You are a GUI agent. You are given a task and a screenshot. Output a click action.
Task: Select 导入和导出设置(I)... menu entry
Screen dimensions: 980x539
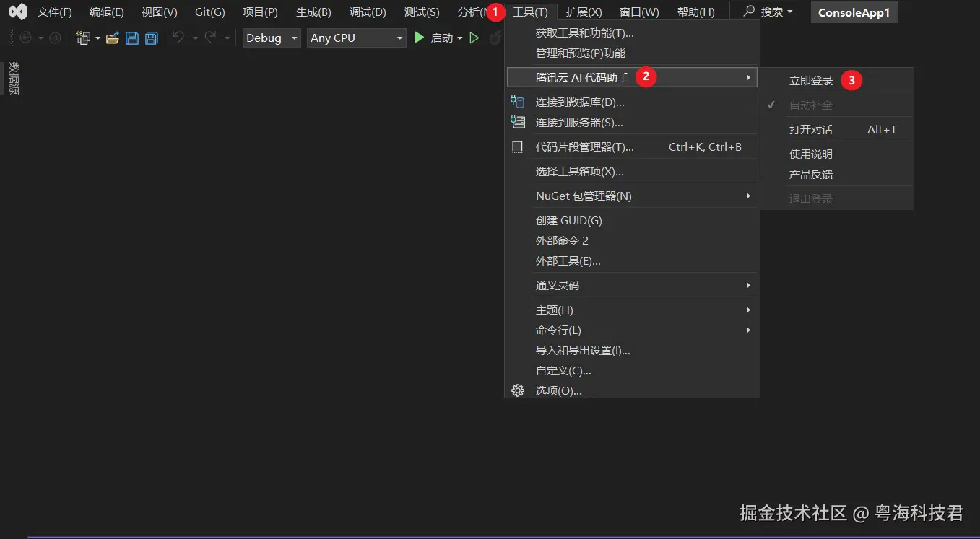pyautogui.click(x=632, y=351)
